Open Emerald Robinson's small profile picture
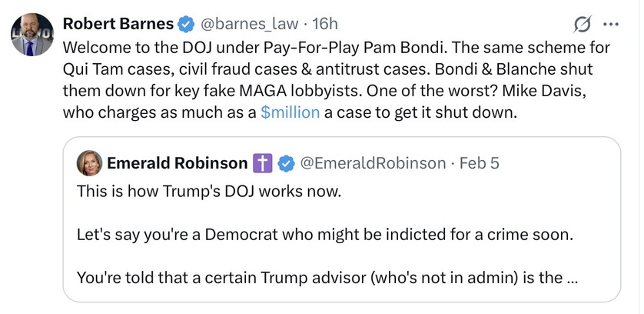The image size is (644, 314). pyautogui.click(x=88, y=163)
